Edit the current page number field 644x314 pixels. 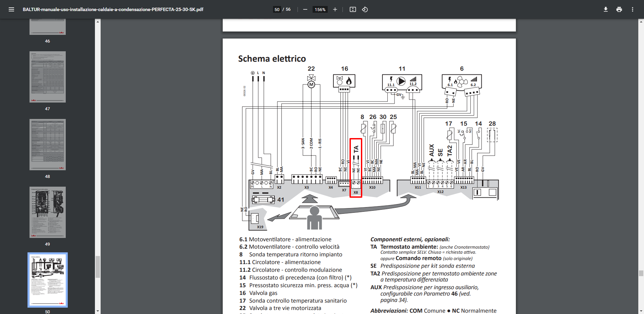[277, 9]
